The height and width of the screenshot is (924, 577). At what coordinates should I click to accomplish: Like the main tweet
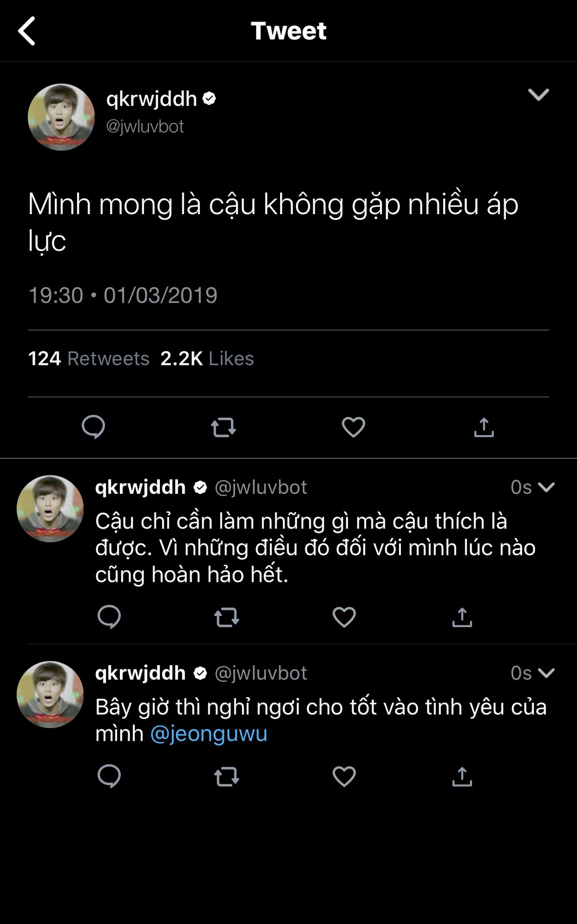point(353,427)
